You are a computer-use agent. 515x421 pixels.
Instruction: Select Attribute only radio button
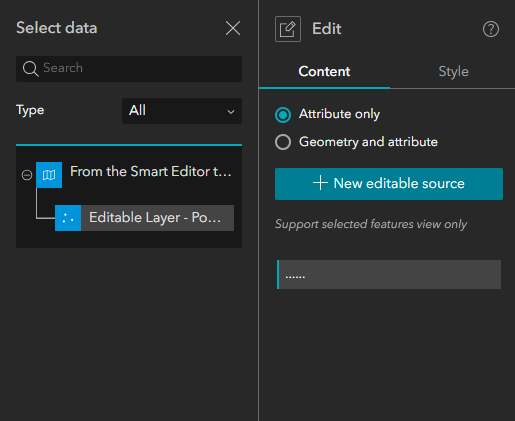tap(283, 115)
